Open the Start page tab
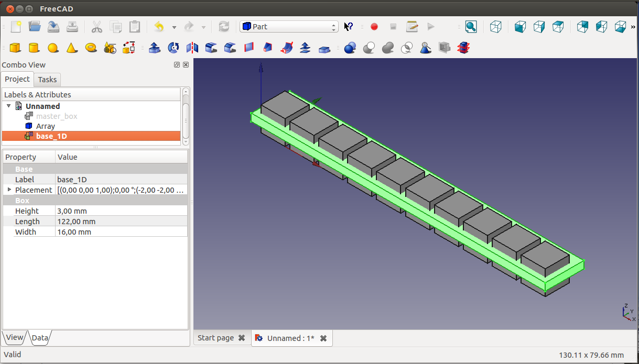 point(215,338)
